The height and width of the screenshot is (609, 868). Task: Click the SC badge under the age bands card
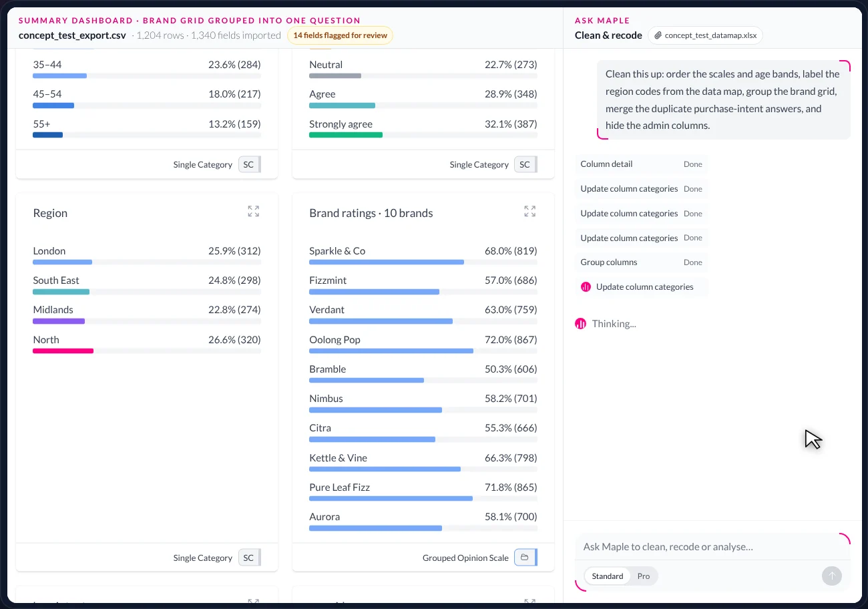coord(250,164)
